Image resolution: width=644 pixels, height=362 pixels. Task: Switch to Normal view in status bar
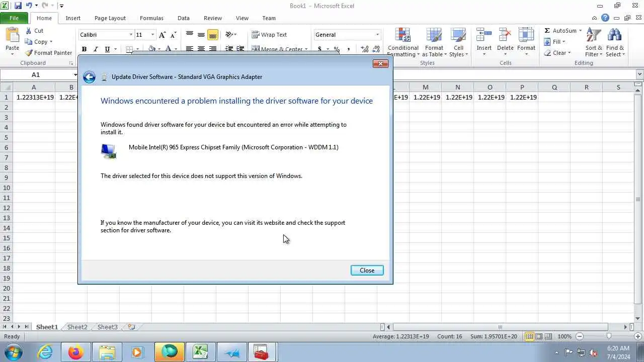point(529,336)
